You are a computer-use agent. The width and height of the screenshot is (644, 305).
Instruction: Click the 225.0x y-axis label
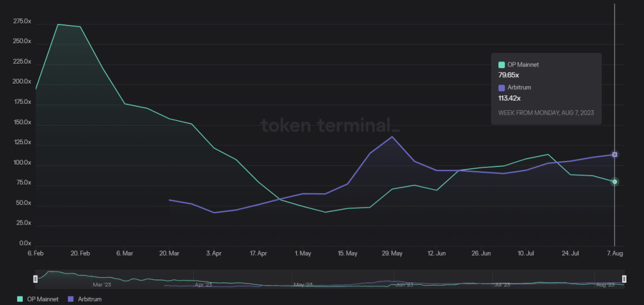pyautogui.click(x=22, y=62)
